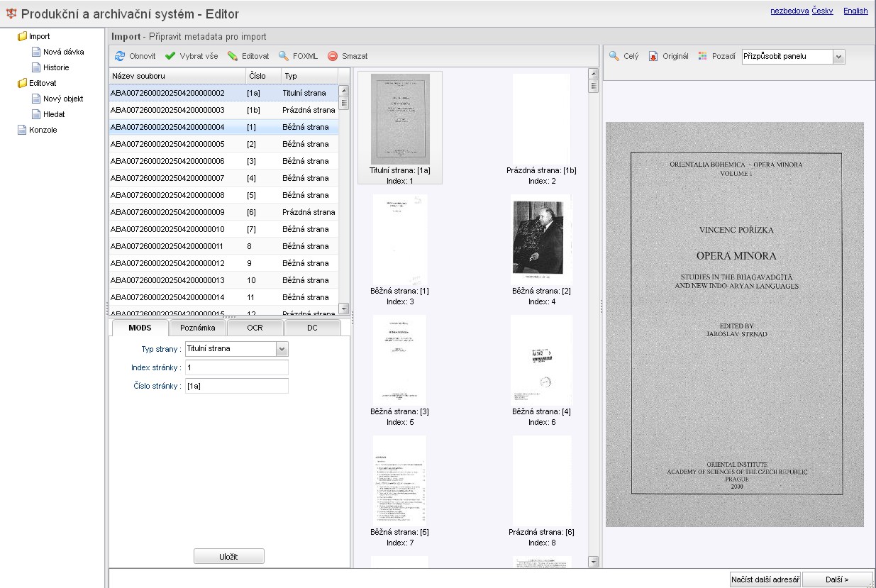Select row ABA007260002025042000000008
Viewport: 876px width, 588px height.
(x=223, y=195)
